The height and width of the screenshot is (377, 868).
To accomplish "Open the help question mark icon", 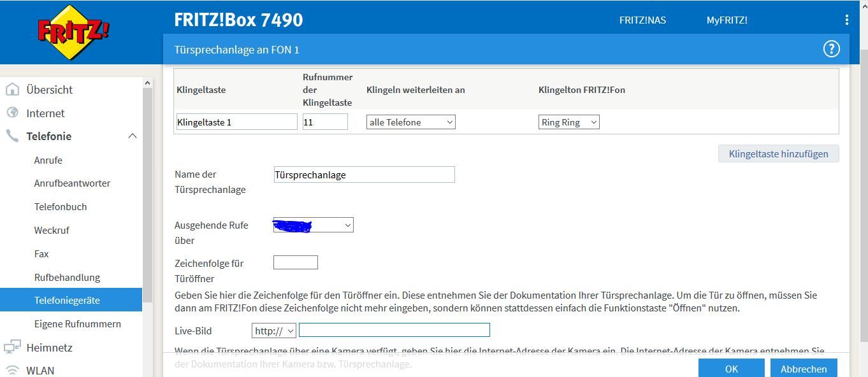I will [x=831, y=49].
